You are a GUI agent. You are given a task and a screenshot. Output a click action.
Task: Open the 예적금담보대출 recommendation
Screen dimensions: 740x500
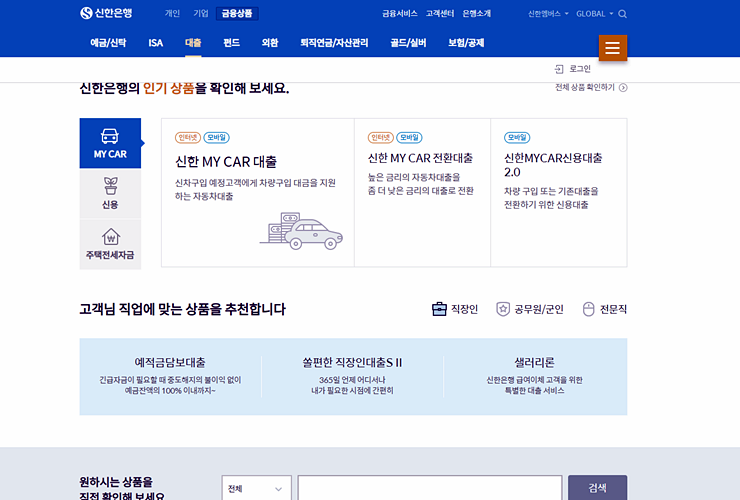coord(170,363)
